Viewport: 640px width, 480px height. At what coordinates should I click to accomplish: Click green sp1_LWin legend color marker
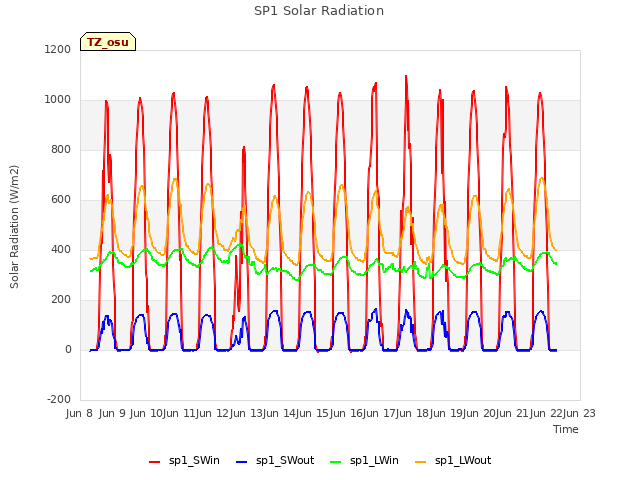click(336, 462)
